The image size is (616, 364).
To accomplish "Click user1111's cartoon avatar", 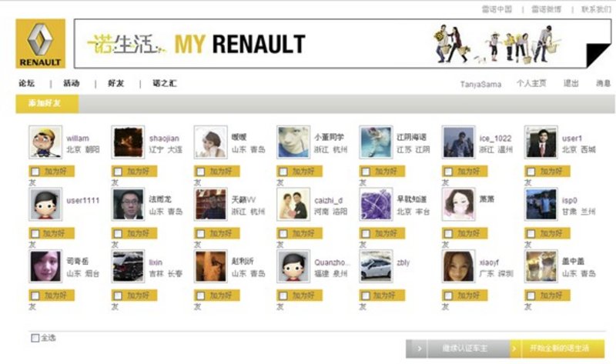I will point(45,204).
